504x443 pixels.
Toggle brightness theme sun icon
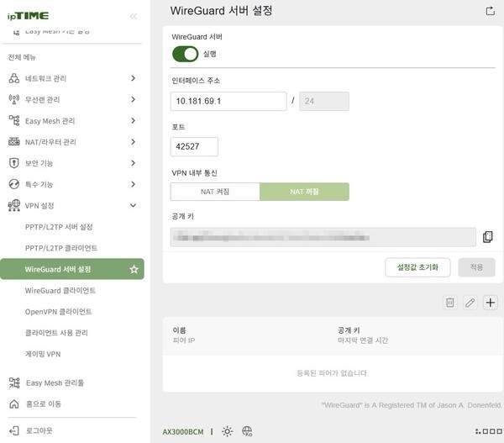(x=227, y=431)
